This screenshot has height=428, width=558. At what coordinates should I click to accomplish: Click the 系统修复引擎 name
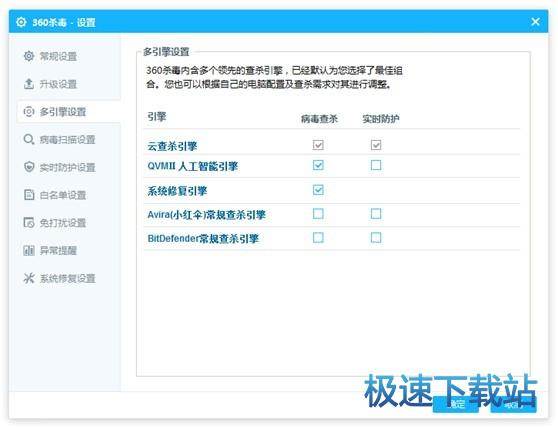coord(177,191)
